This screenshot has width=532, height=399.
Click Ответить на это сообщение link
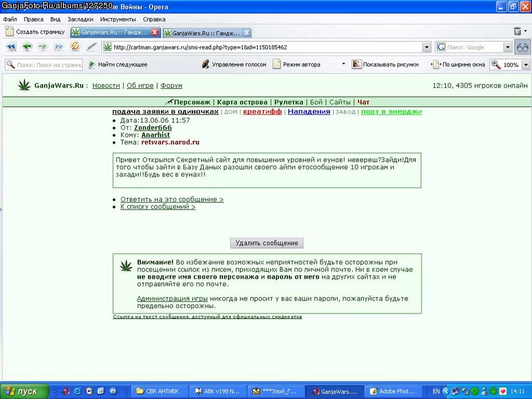(172, 199)
